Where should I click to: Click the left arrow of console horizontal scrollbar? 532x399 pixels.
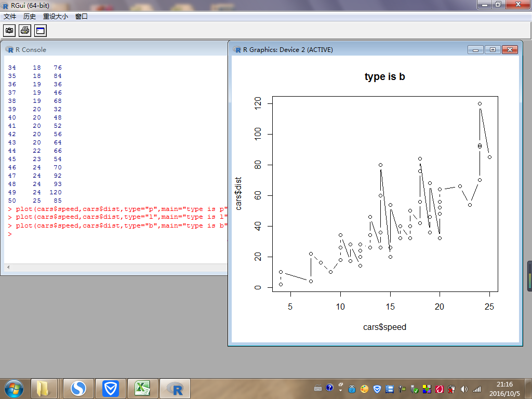pos(8,268)
